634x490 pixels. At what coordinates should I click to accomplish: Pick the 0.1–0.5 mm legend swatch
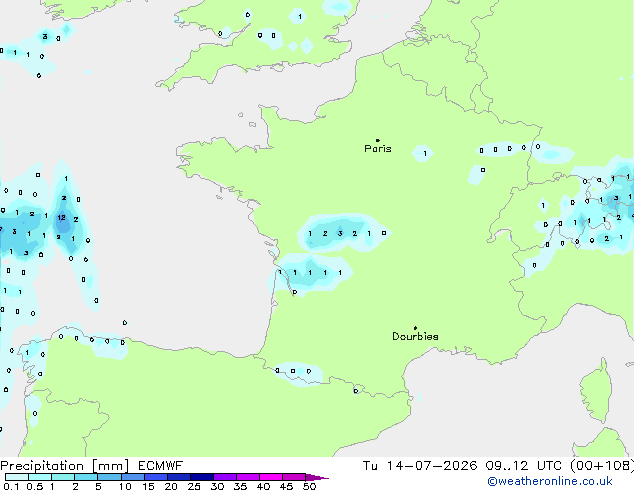coord(17,477)
